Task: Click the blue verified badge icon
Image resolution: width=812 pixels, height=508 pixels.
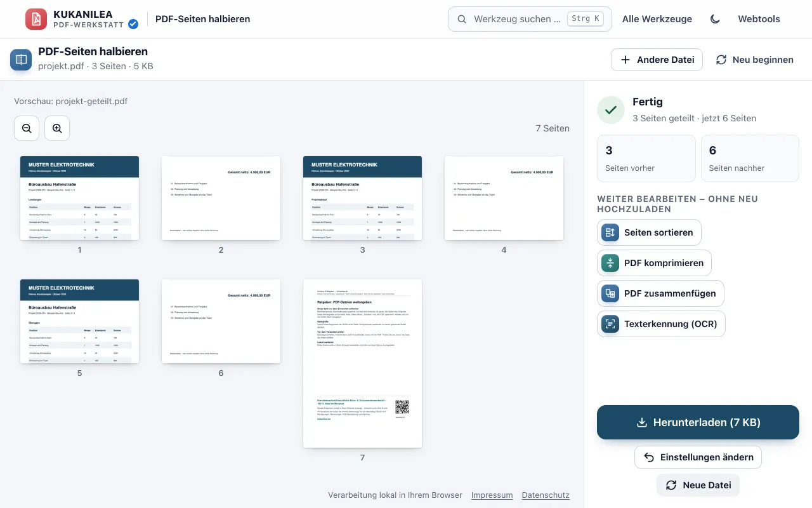Action: (x=133, y=24)
